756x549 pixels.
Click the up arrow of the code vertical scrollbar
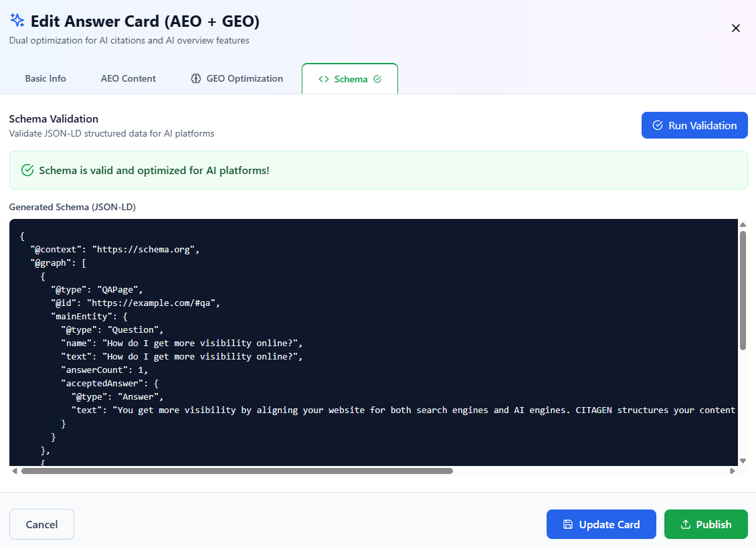pyautogui.click(x=743, y=224)
